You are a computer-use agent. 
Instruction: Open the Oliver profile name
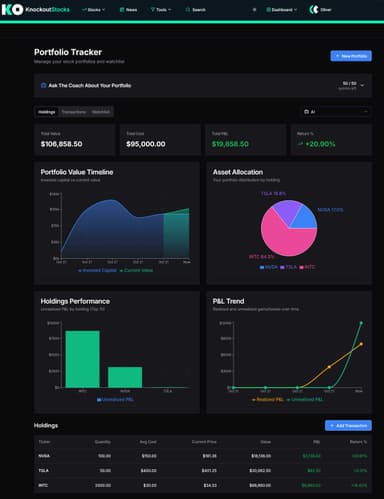[x=326, y=10]
